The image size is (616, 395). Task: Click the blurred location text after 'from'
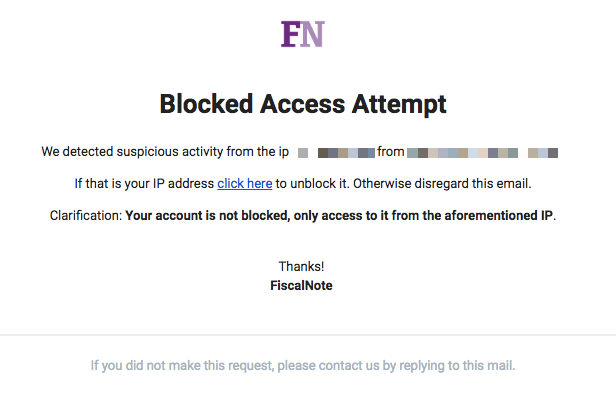coord(482,153)
